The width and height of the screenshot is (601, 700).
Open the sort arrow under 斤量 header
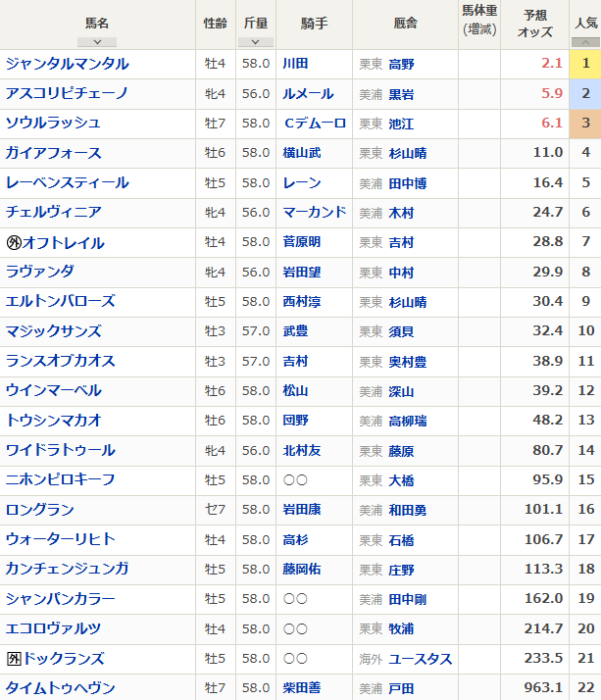[x=255, y=42]
